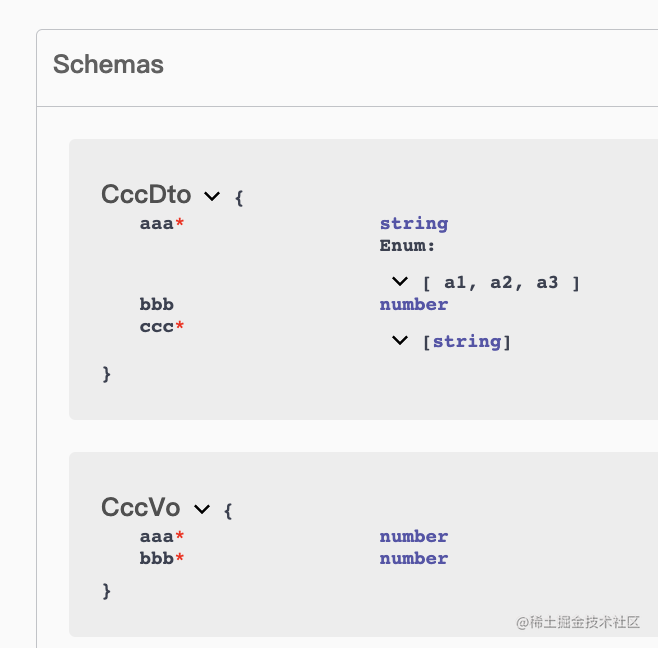Select the bbb property in CccVo
Viewport: 658px width, 648px height.
157,558
